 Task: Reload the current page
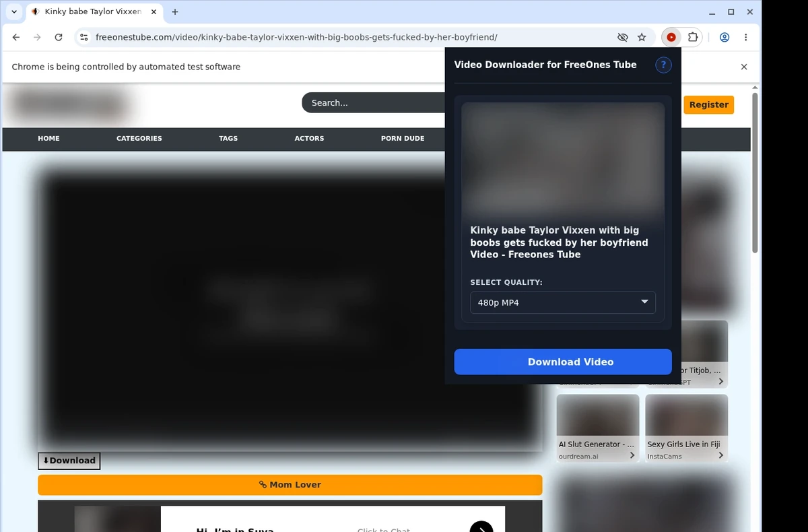point(59,37)
